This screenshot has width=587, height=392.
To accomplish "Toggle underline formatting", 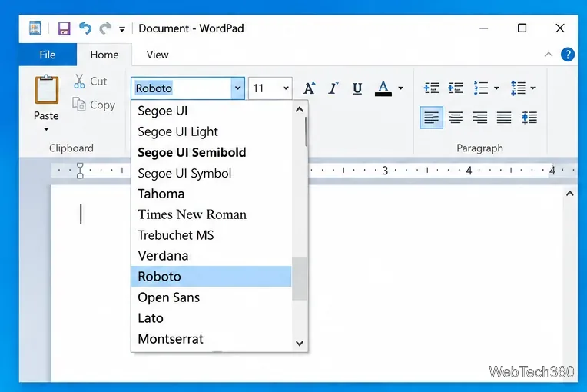I will point(357,88).
